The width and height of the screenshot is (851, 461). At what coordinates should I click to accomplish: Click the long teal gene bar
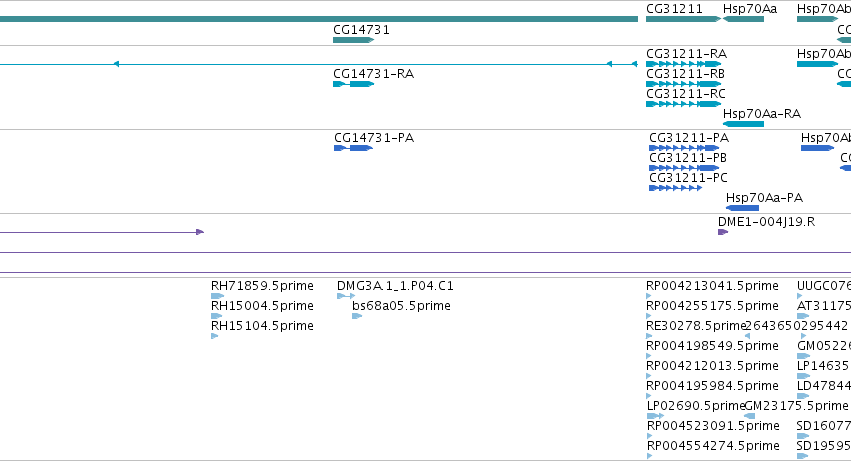(319, 20)
